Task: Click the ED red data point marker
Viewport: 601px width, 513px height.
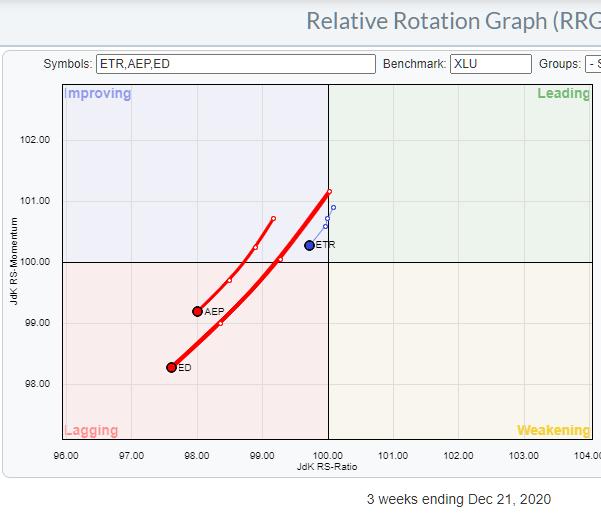Action: (172, 367)
